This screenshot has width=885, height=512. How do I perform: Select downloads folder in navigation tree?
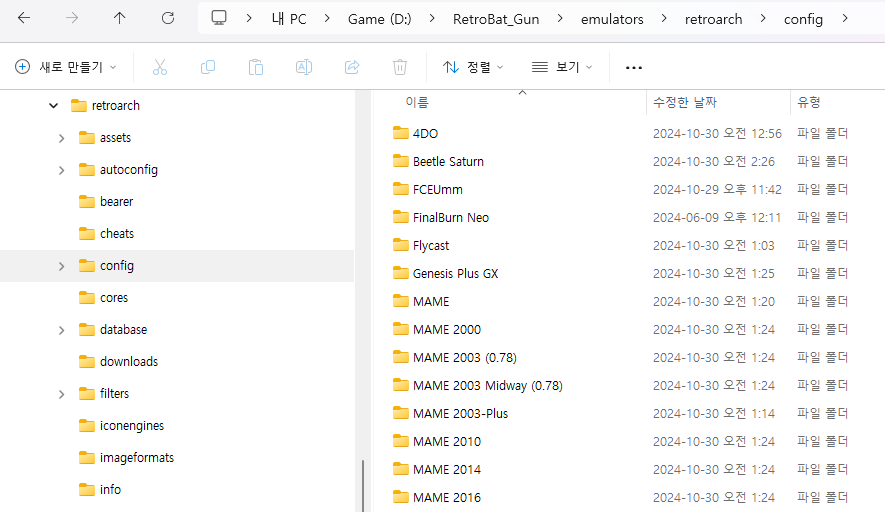(118, 362)
